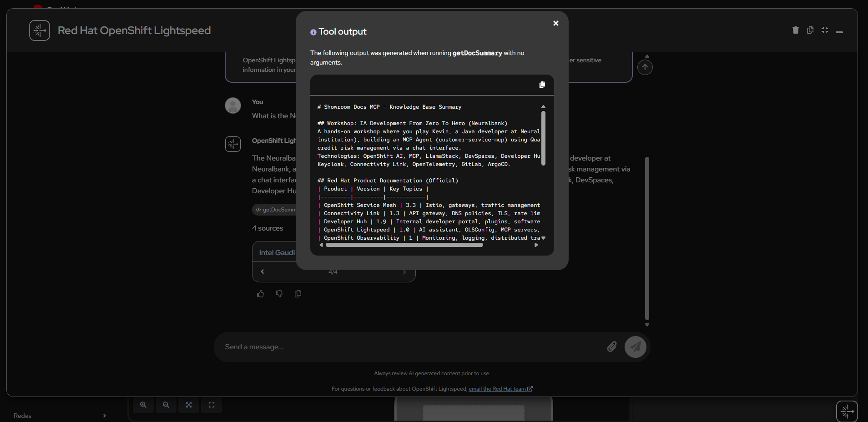Show the previous source card with left chevron
Image resolution: width=868 pixels, height=422 pixels.
[262, 271]
